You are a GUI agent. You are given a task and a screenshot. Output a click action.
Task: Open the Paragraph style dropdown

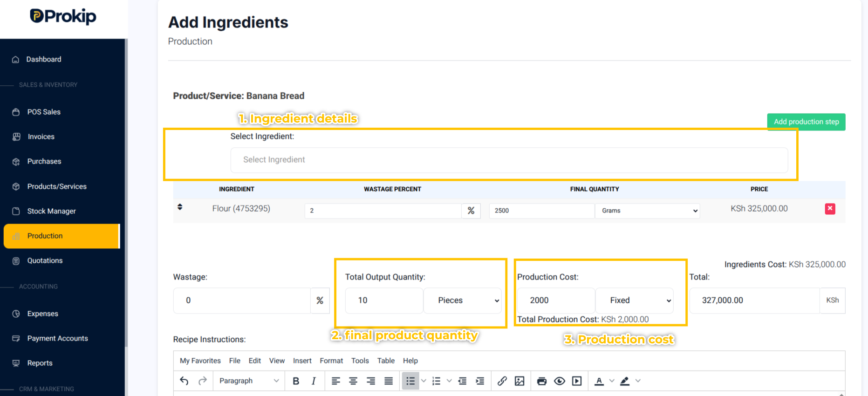pyautogui.click(x=249, y=381)
